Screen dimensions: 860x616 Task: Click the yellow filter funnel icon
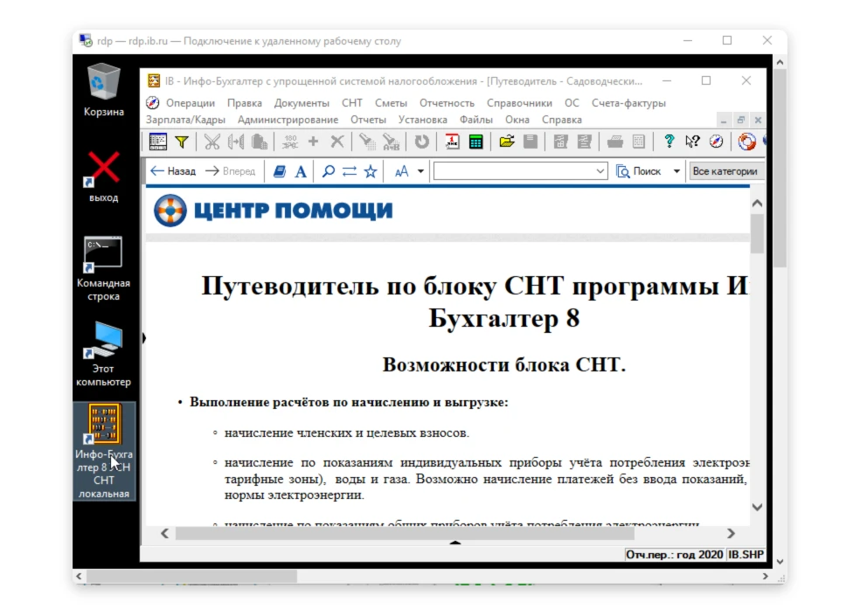182,142
